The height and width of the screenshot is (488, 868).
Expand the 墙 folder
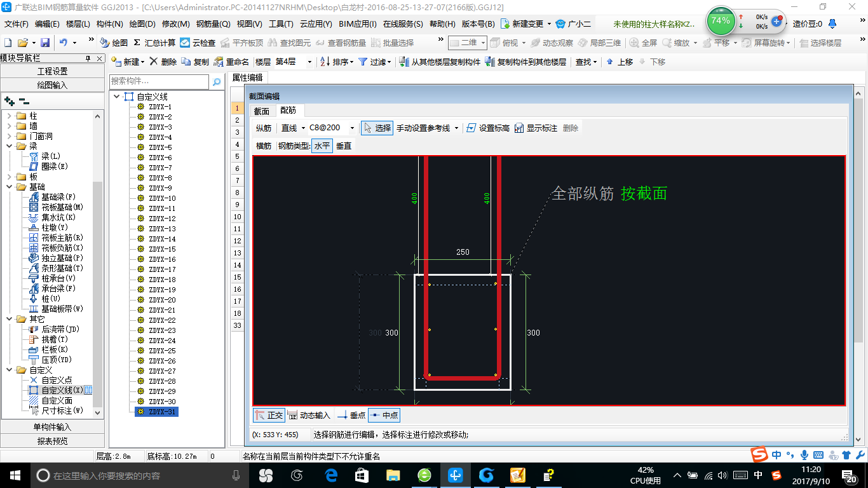(x=10, y=126)
